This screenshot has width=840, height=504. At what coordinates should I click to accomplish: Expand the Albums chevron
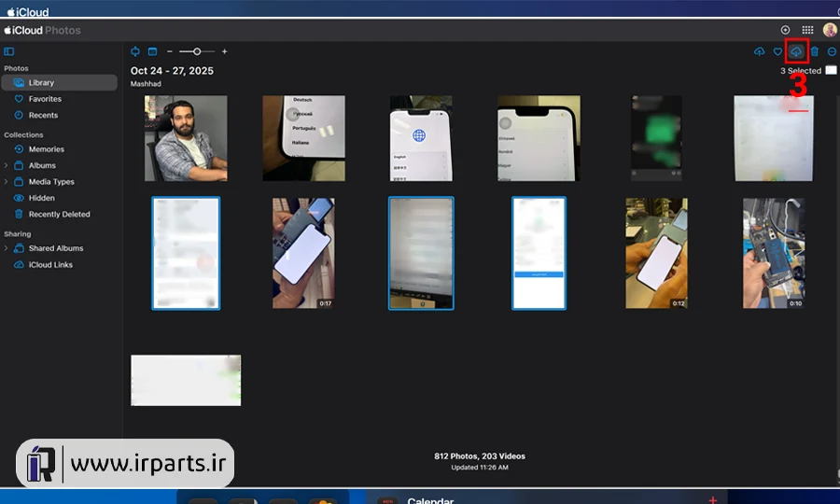(x=6, y=165)
